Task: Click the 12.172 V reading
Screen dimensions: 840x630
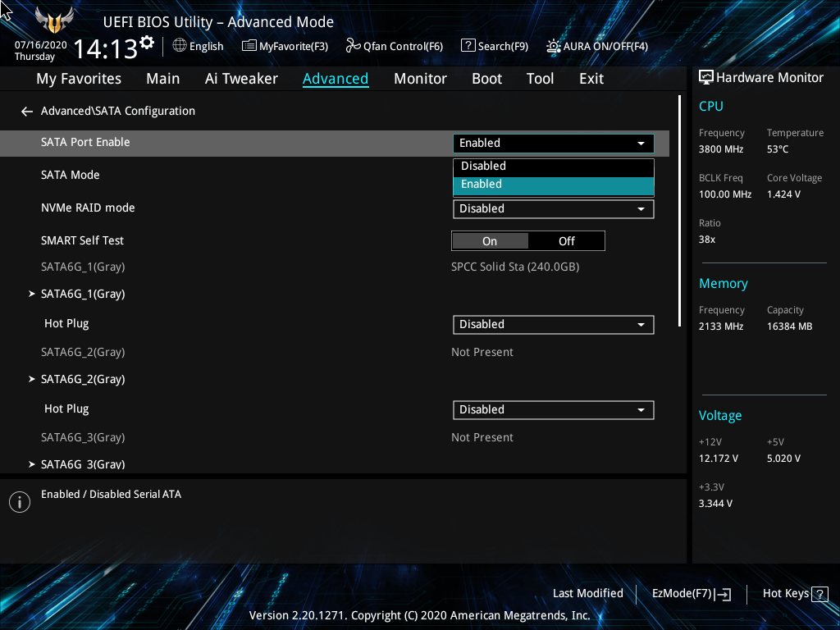Action: (x=719, y=459)
